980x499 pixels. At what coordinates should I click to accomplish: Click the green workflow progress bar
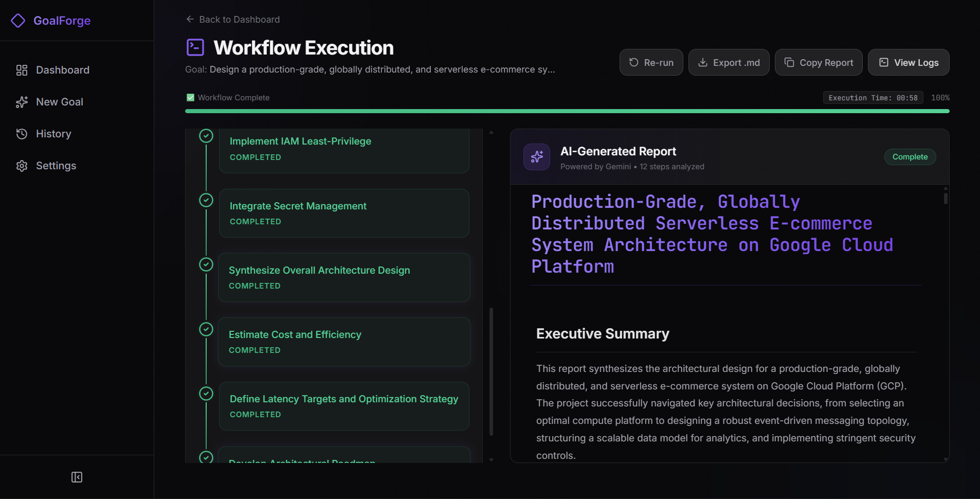pos(567,111)
